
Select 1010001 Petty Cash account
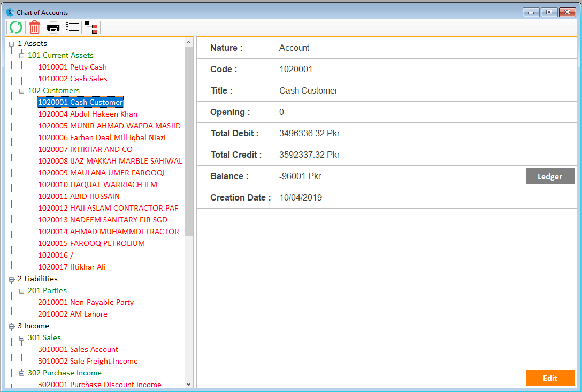pyautogui.click(x=72, y=67)
